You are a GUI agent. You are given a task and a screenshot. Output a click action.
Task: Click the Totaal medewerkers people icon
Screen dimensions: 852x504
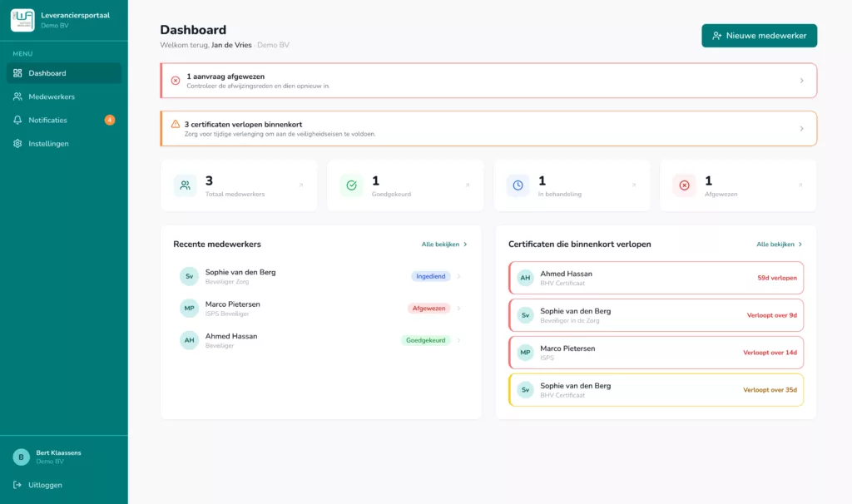pos(186,185)
